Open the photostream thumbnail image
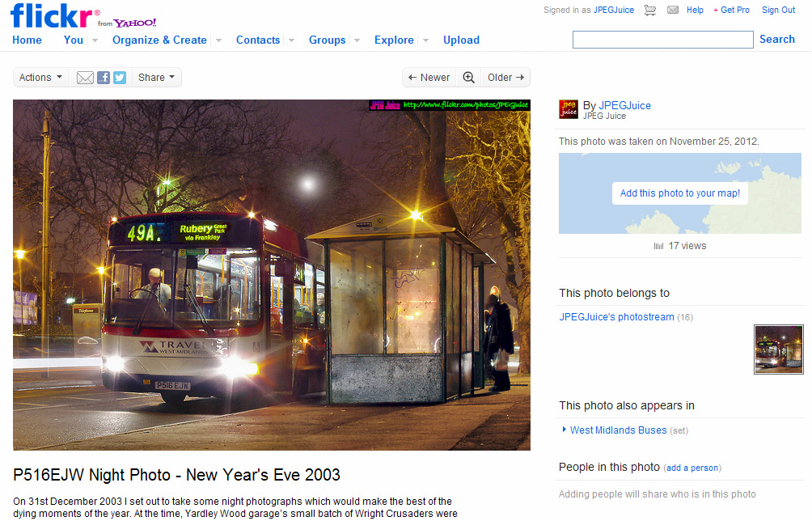This screenshot has width=812, height=521. (x=778, y=349)
